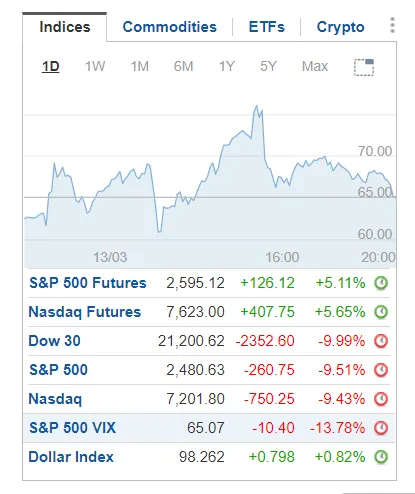Click the detach chart window icon
The image size is (415, 494).
[x=364, y=67]
